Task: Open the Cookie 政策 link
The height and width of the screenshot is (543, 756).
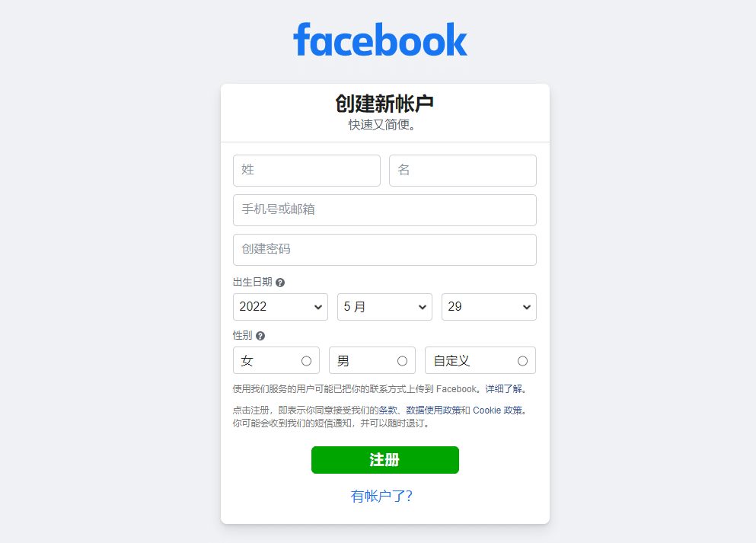Action: click(497, 410)
